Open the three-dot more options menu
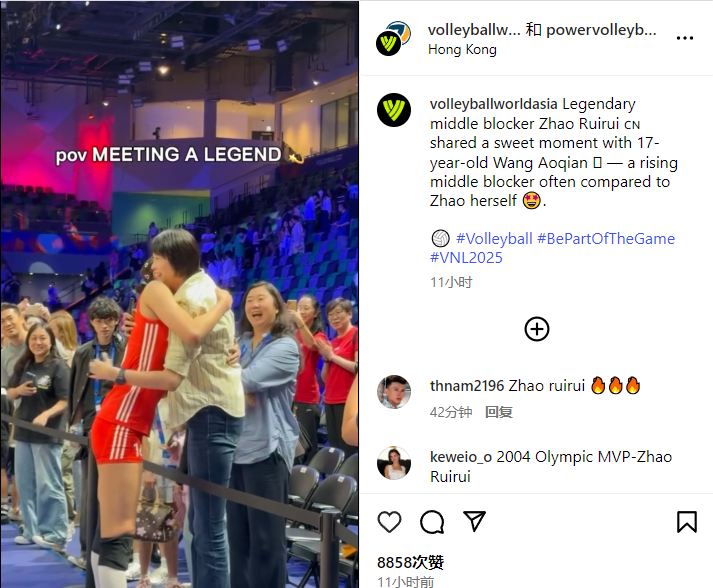Screen dimensions: 713x588 click(x=685, y=38)
